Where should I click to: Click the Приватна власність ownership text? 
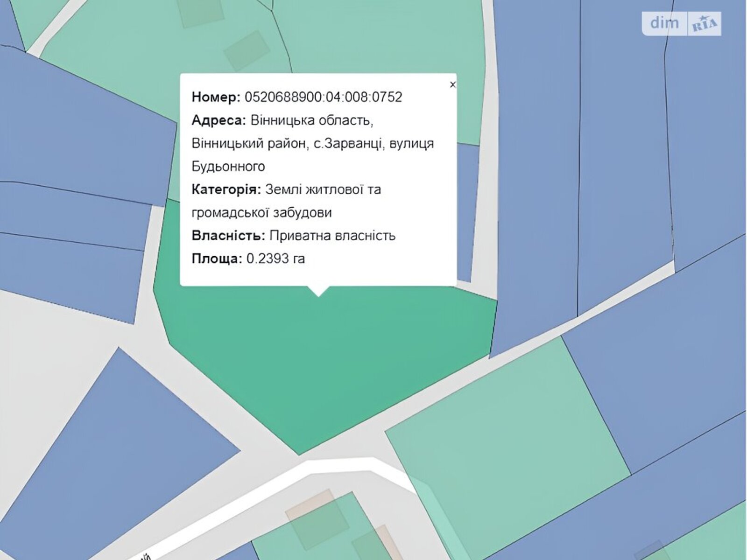332,236
